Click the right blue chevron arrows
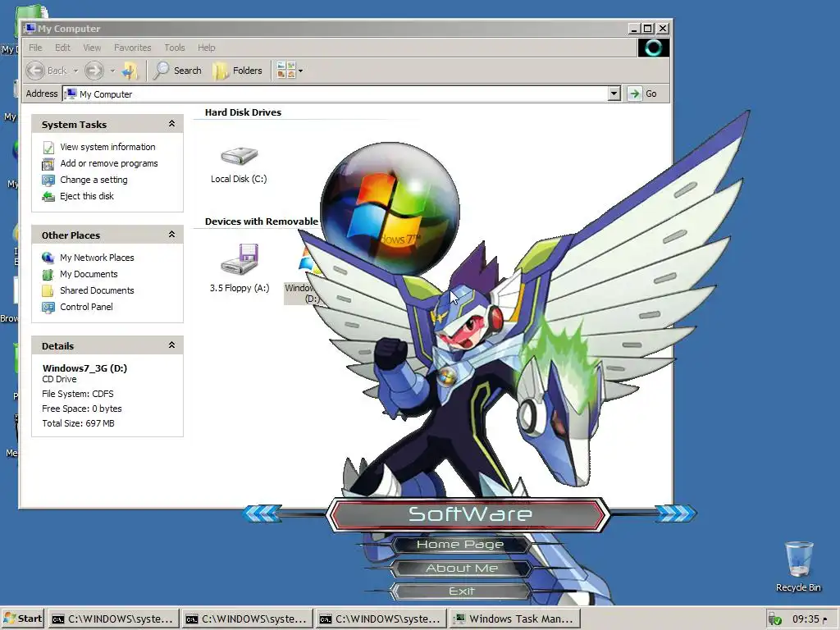Screen dimensions: 840x630 (x=675, y=514)
